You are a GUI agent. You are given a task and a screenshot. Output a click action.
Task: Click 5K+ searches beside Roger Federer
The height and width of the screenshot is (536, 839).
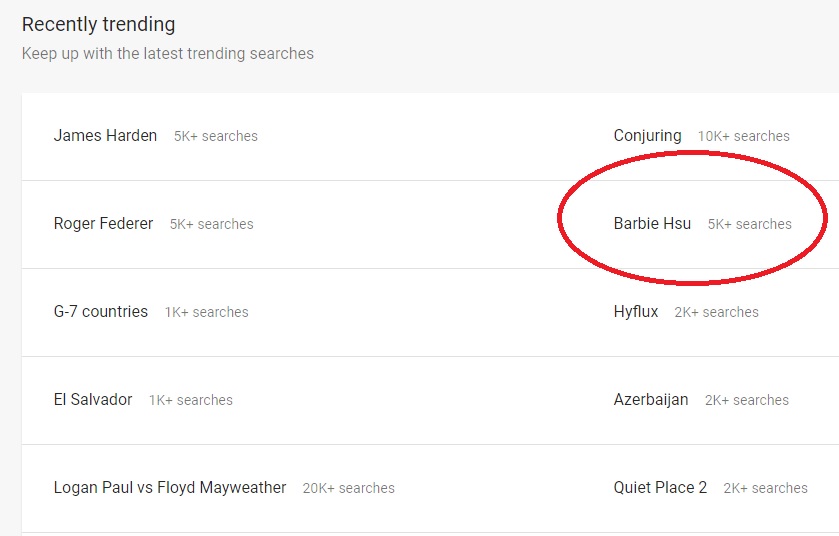[x=211, y=224]
